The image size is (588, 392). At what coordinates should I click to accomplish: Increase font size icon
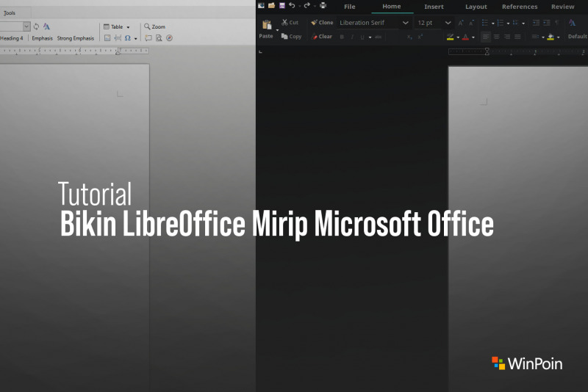[x=461, y=23]
